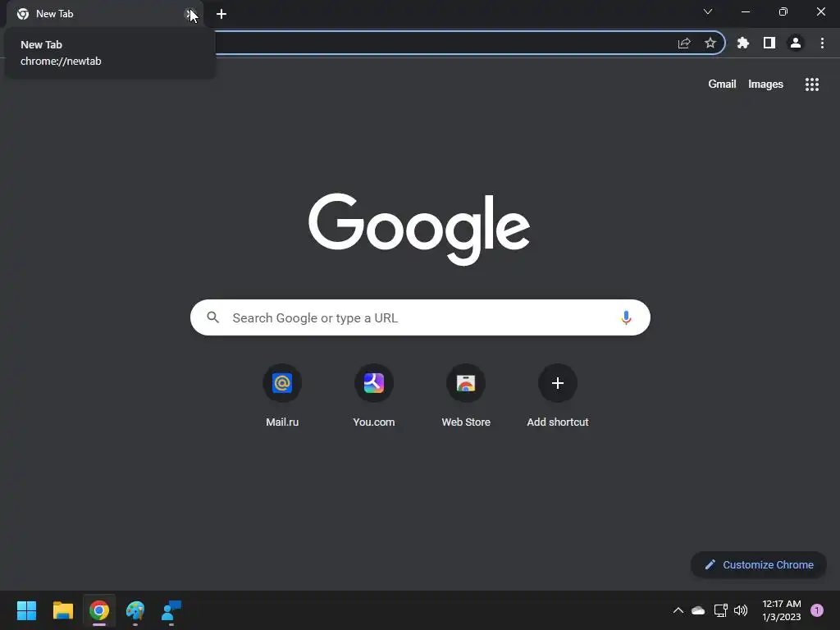Open Gmail link

(722, 84)
